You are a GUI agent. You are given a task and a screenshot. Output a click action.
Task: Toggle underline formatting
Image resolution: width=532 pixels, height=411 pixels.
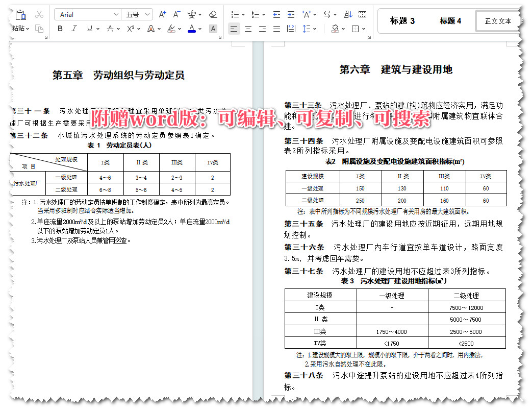click(89, 28)
